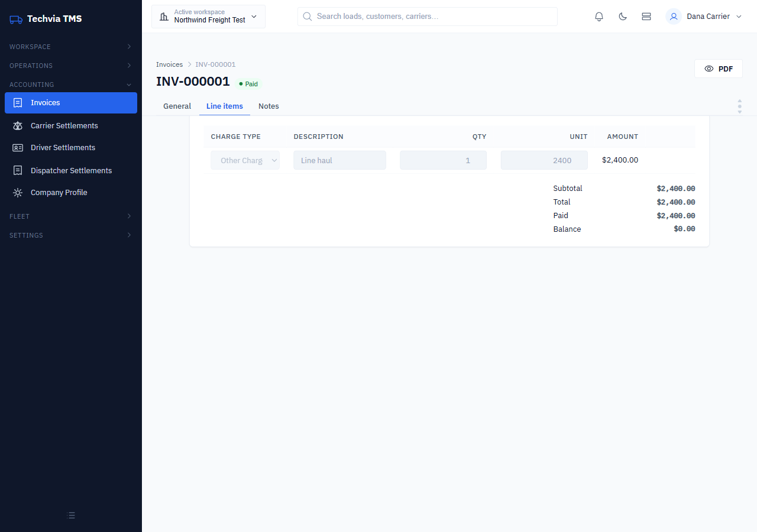The width and height of the screenshot is (757, 532).
Task: Click the quantity field showing 1
Action: [443, 160]
